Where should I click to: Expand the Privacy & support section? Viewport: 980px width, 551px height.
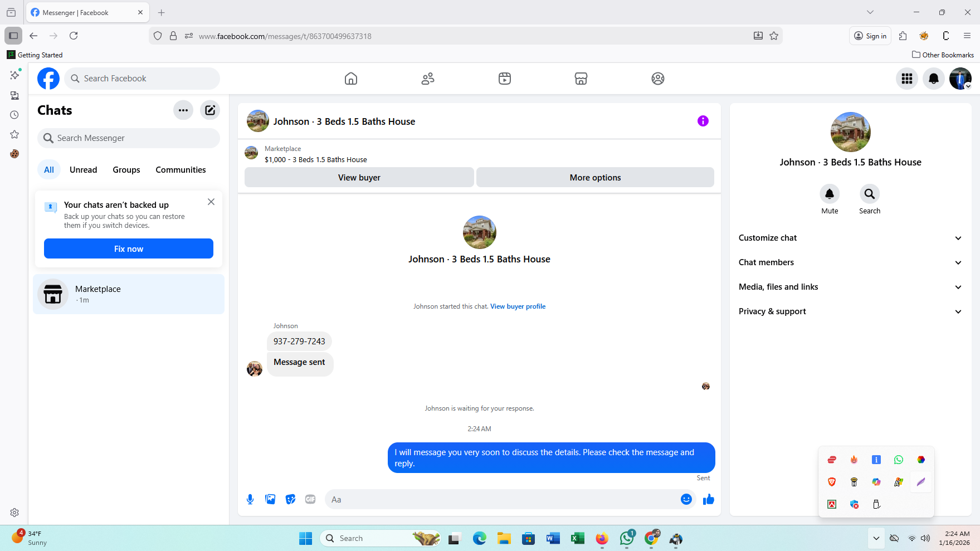click(x=850, y=311)
